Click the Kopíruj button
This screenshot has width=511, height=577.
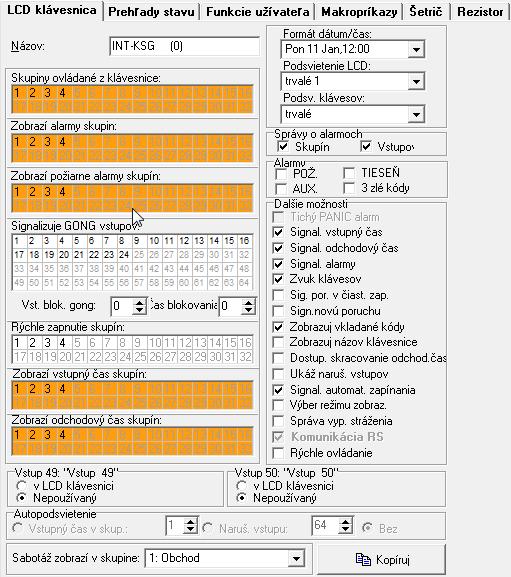382,560
